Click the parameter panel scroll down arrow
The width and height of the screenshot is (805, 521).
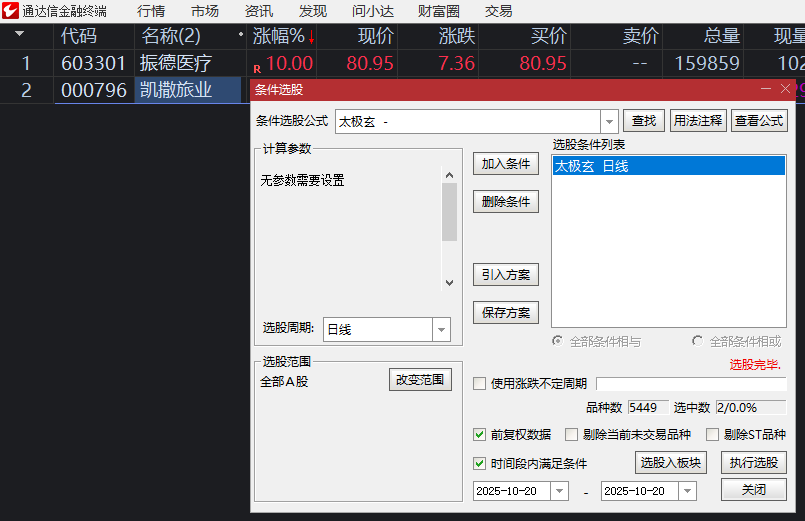[449, 283]
